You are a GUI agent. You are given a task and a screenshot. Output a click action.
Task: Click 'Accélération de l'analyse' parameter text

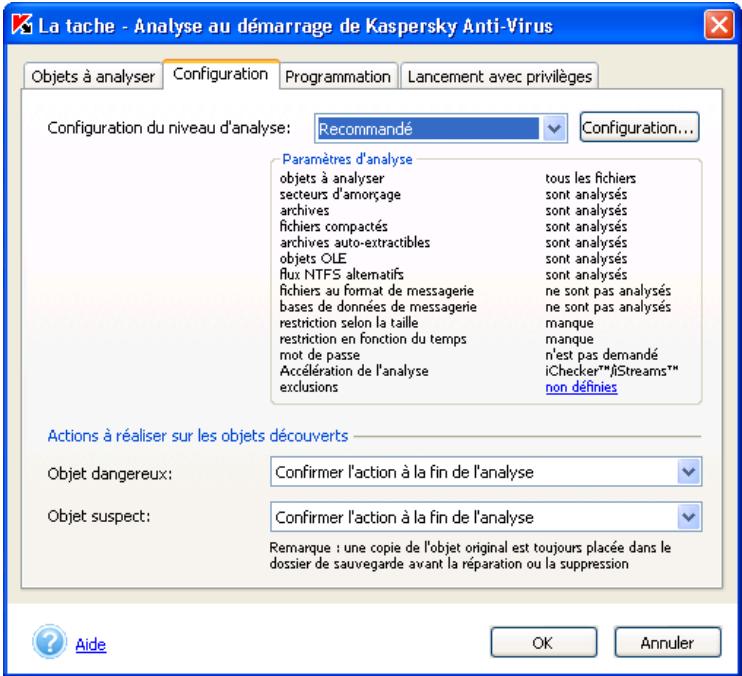coord(354,371)
